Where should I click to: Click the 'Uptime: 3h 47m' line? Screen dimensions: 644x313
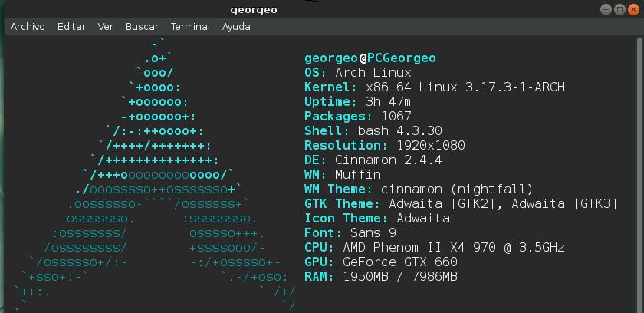click(357, 102)
